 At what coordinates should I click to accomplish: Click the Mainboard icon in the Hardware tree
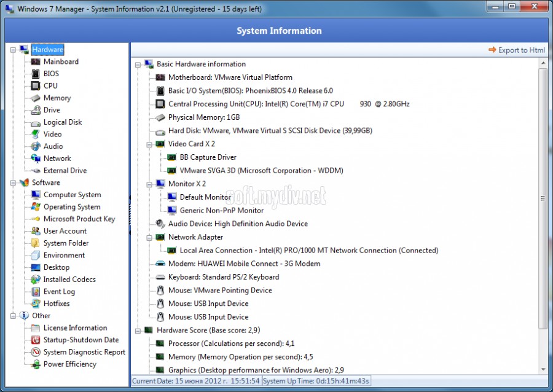(x=36, y=61)
